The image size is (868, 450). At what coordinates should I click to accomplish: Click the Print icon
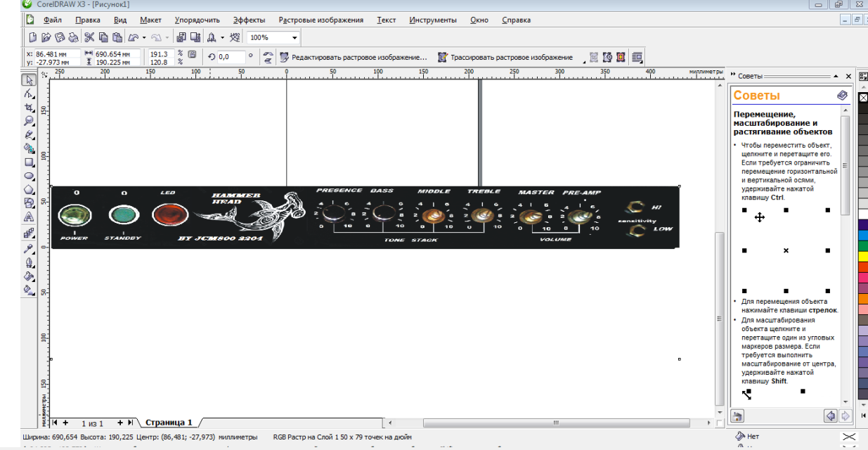72,37
